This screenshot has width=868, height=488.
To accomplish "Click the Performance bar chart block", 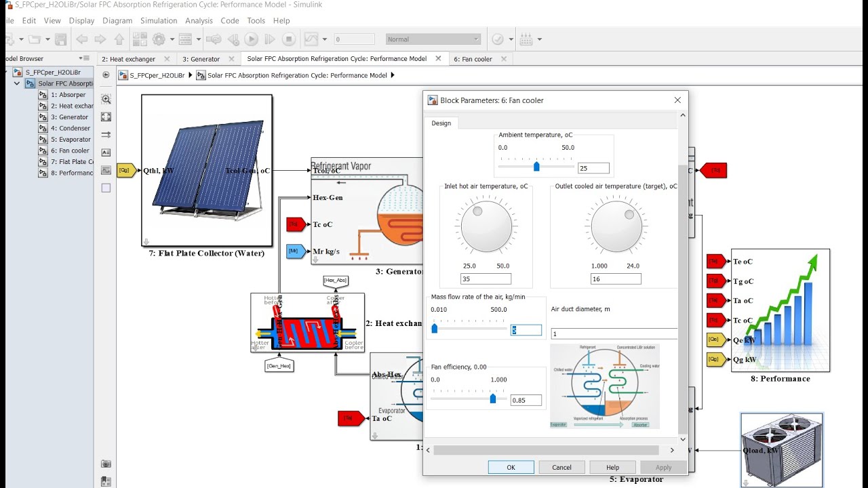I will pos(781,310).
